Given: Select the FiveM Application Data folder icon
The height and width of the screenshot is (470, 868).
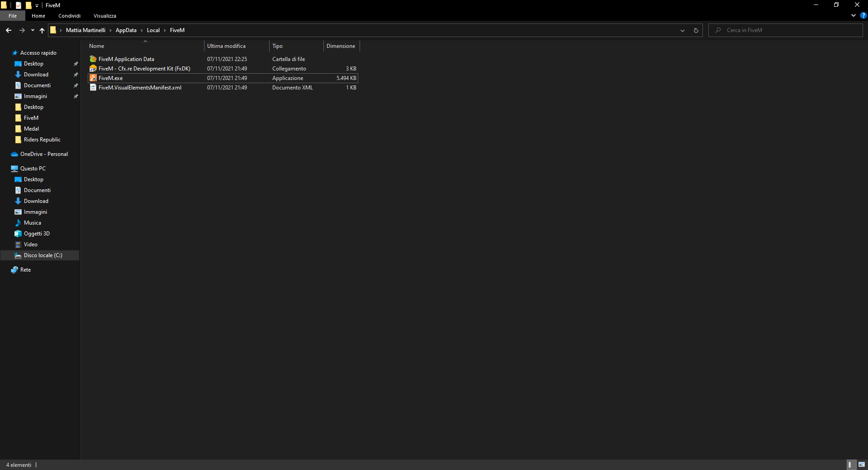Looking at the screenshot, I should coord(93,59).
